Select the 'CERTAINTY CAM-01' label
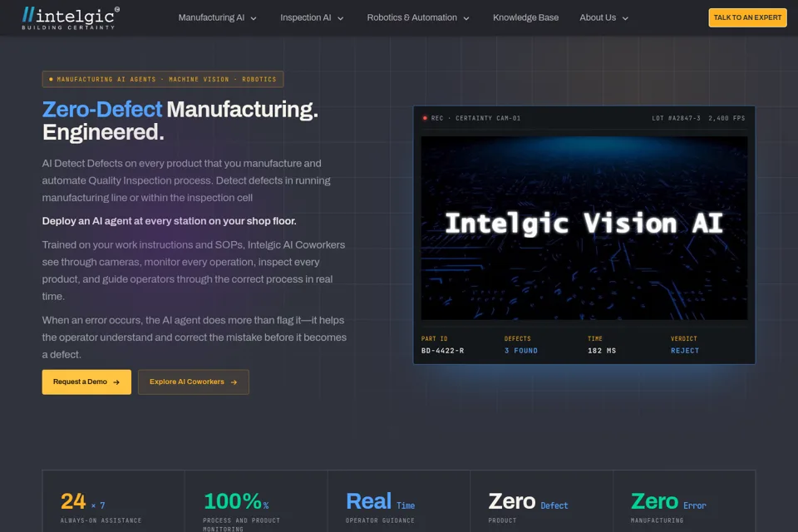The width and height of the screenshot is (798, 532). click(488, 118)
